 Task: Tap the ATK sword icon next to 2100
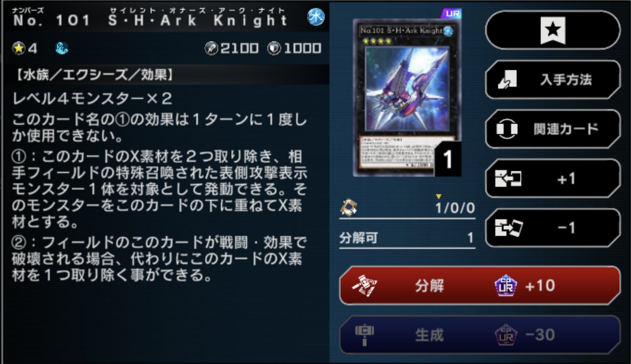pos(211,48)
